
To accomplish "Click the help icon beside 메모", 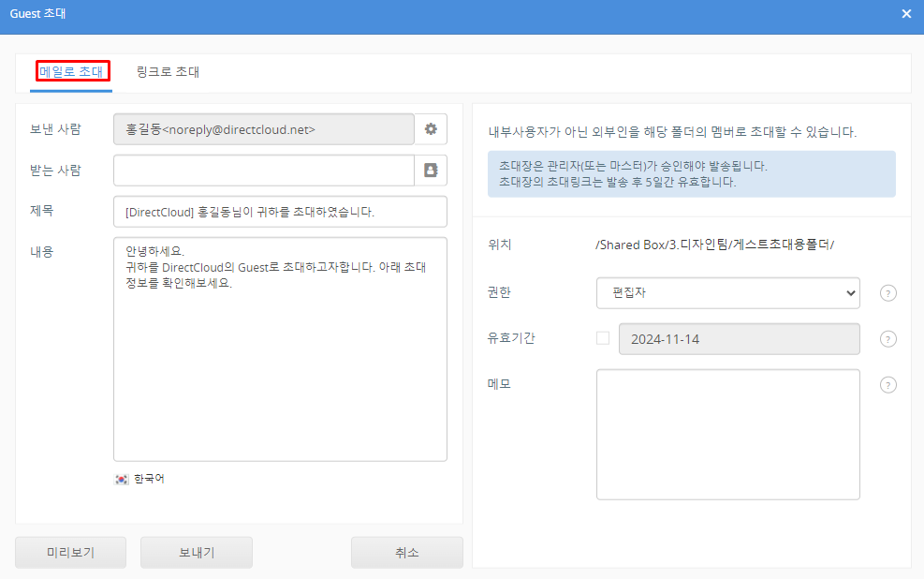I will pos(888,384).
